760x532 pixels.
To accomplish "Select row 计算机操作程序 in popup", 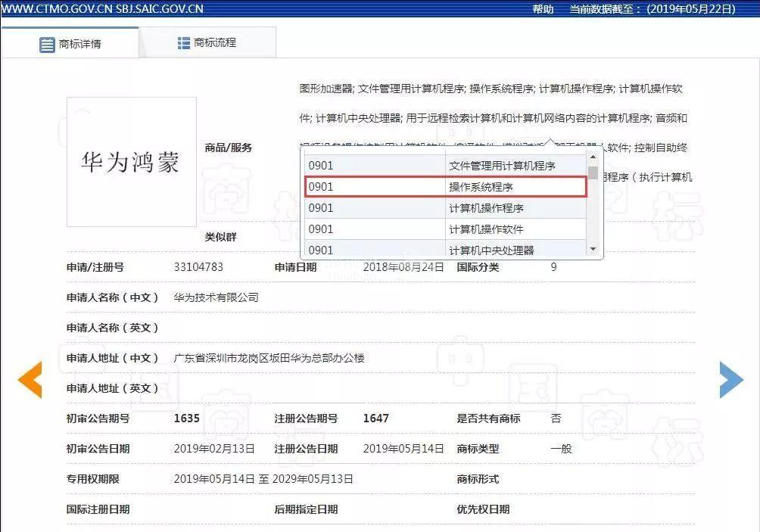I will [445, 208].
